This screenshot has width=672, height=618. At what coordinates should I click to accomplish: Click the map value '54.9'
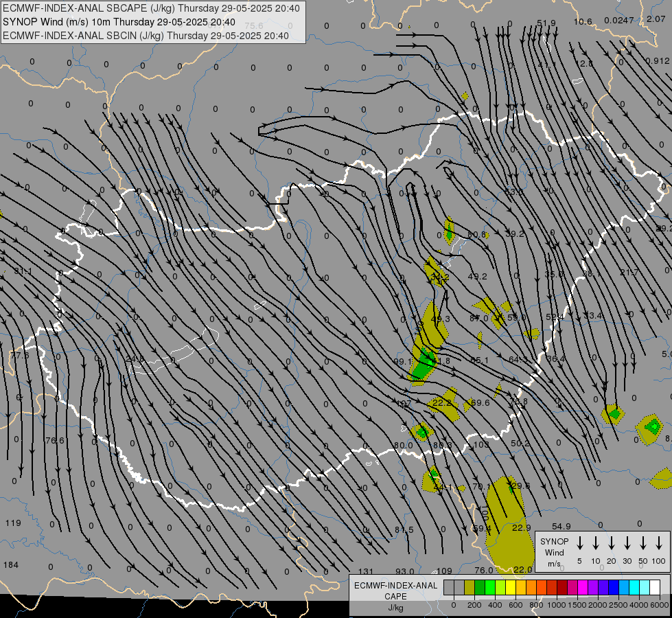click(x=561, y=526)
